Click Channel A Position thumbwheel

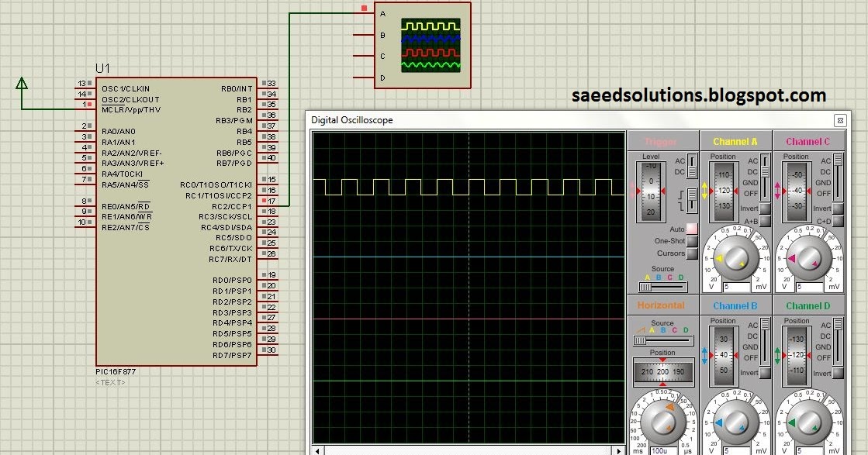point(724,191)
